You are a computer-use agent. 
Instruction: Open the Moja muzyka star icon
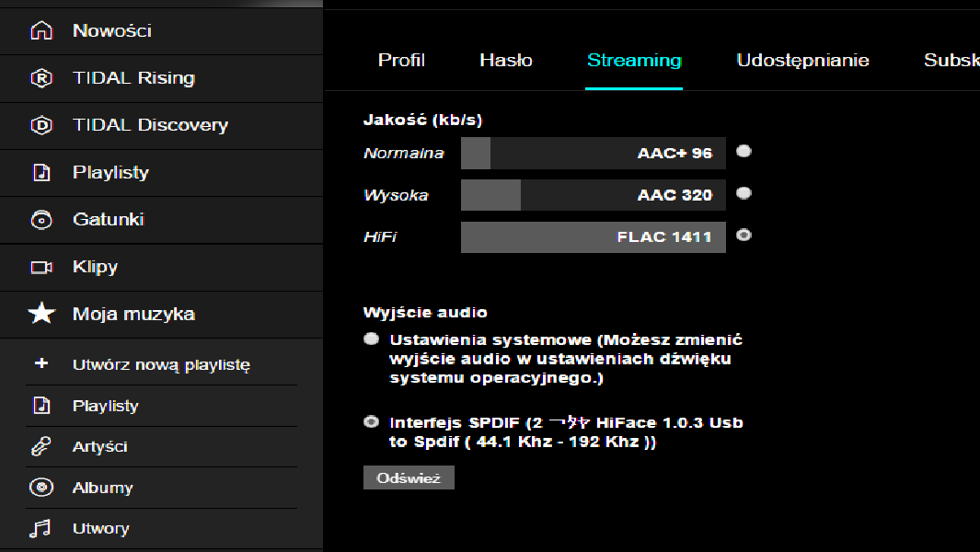[42, 313]
